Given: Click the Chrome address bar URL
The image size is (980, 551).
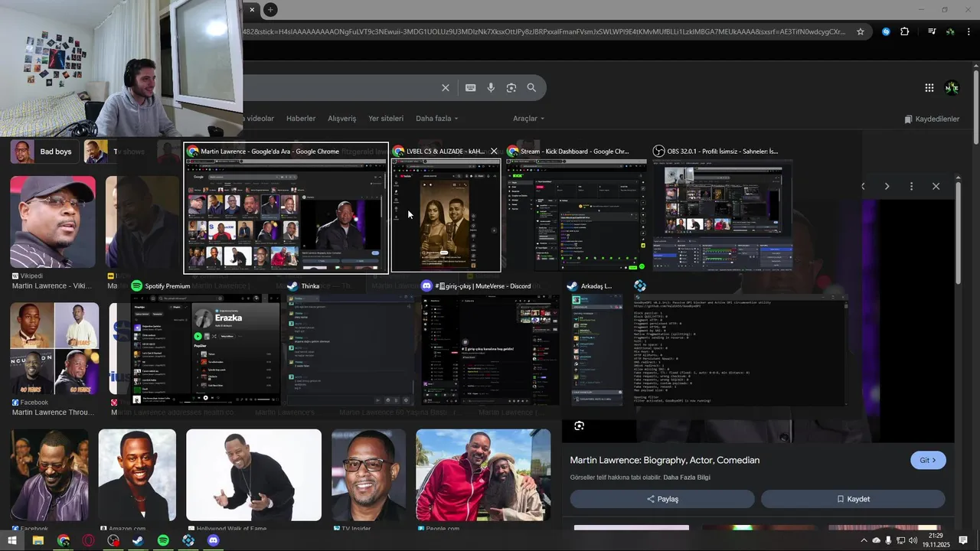Looking at the screenshot, I should click(x=544, y=32).
